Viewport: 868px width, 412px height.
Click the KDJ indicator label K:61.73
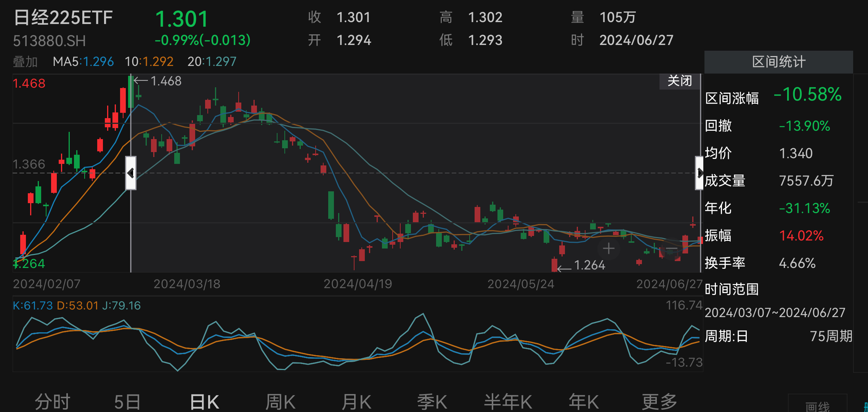(x=33, y=306)
